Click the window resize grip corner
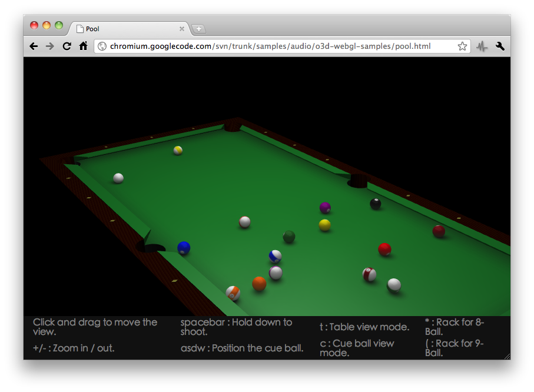 pyautogui.click(x=507, y=356)
